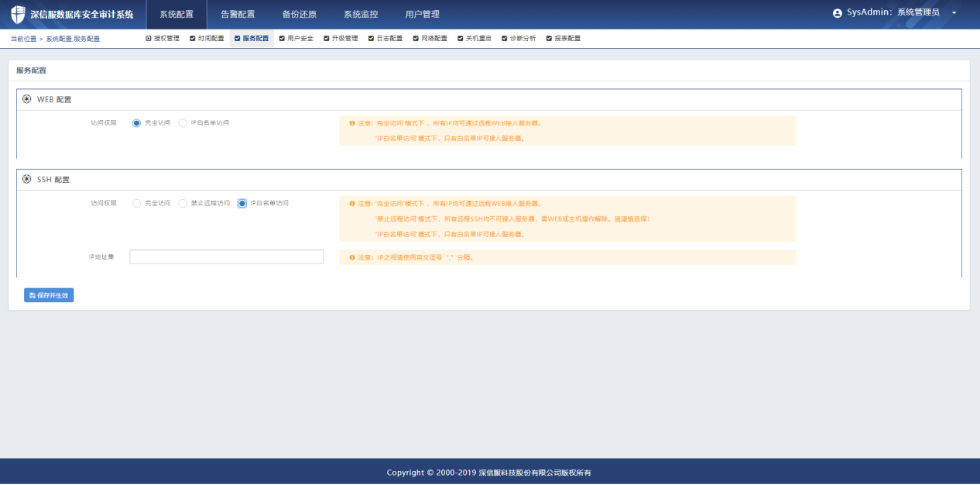Click the info icon in SSH access notice
Screen dimensions: 980x485
point(351,203)
